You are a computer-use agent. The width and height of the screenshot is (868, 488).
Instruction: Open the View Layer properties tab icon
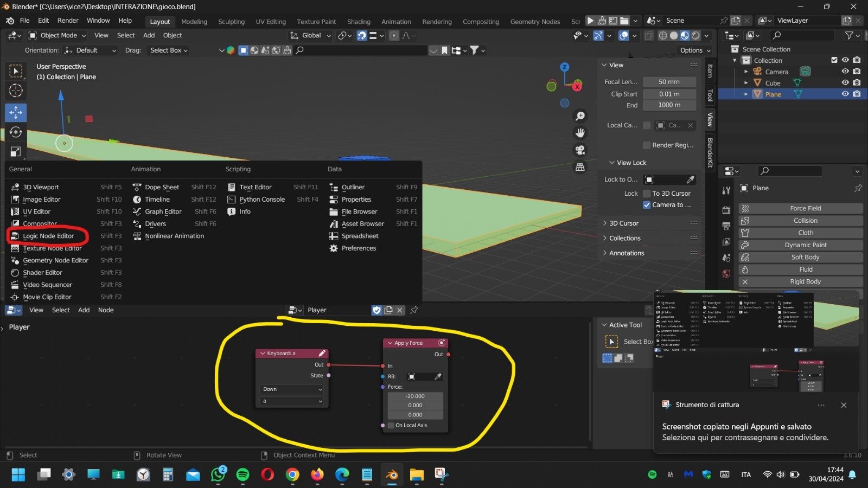[726, 242]
